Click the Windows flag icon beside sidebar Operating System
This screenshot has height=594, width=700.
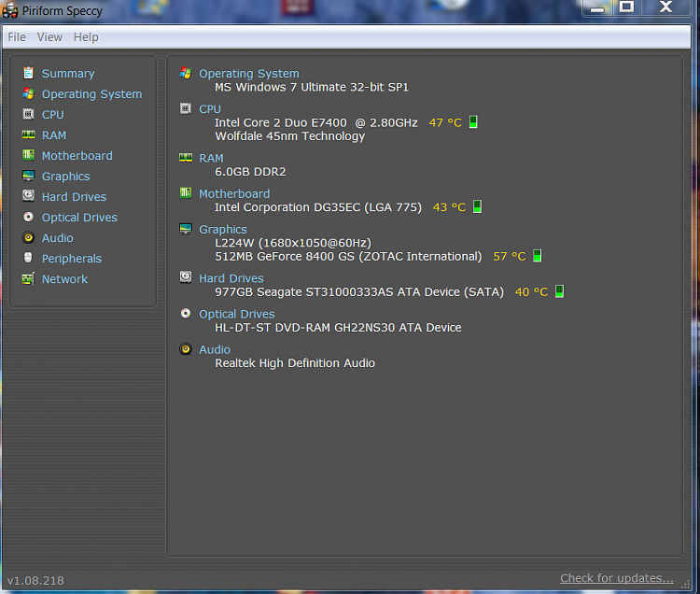click(x=28, y=93)
